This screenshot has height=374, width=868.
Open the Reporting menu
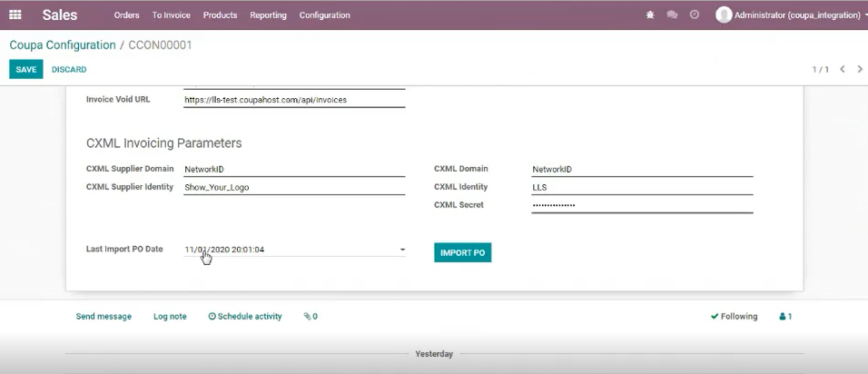[x=269, y=15]
